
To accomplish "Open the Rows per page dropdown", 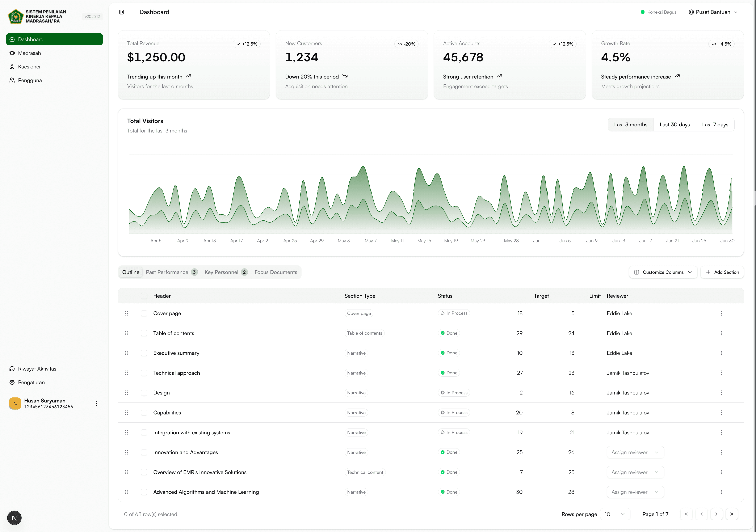I will pyautogui.click(x=614, y=514).
